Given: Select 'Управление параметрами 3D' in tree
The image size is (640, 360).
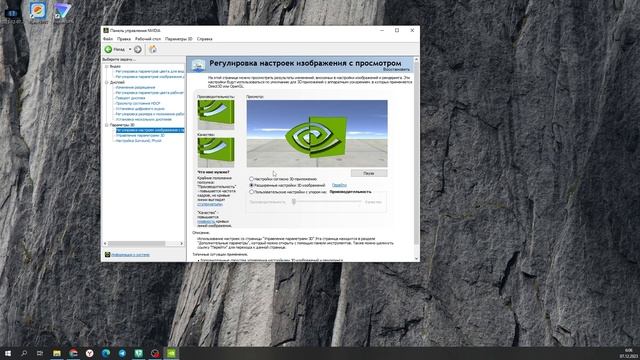Looking at the screenshot, I should click(140, 136).
